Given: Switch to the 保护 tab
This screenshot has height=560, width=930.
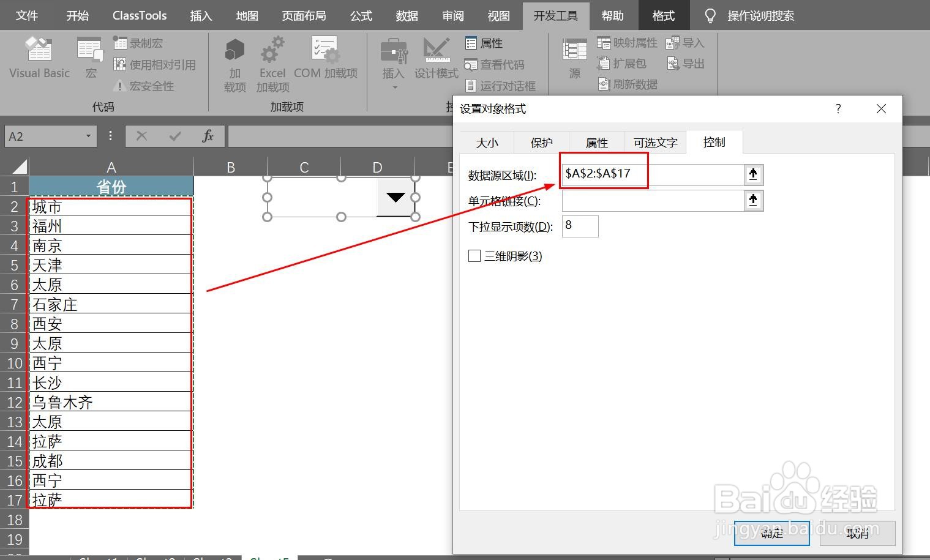Looking at the screenshot, I should coord(541,143).
